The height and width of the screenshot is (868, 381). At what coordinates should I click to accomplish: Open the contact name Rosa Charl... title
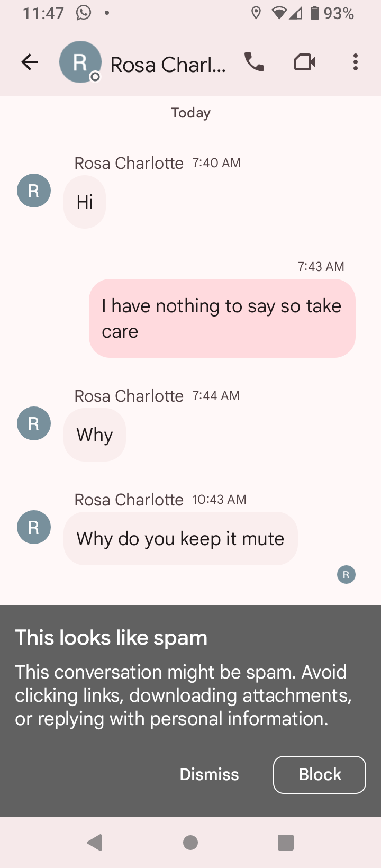click(168, 65)
